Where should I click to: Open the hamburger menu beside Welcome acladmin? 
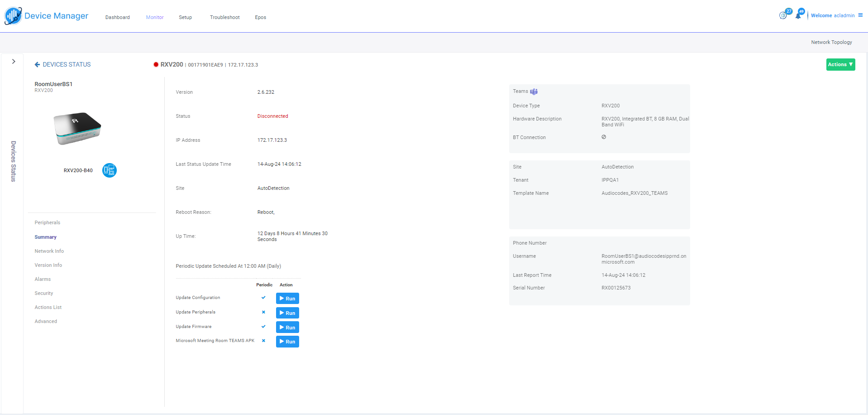coord(860,15)
